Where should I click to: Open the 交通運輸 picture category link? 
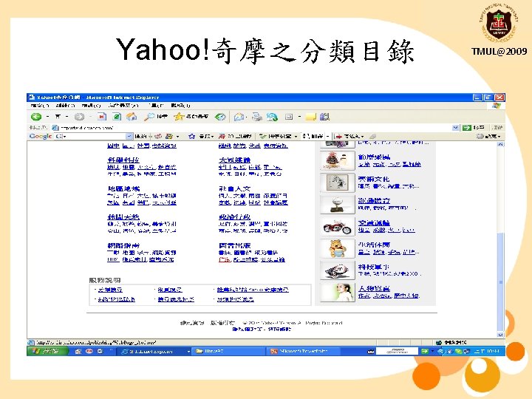pos(374,222)
